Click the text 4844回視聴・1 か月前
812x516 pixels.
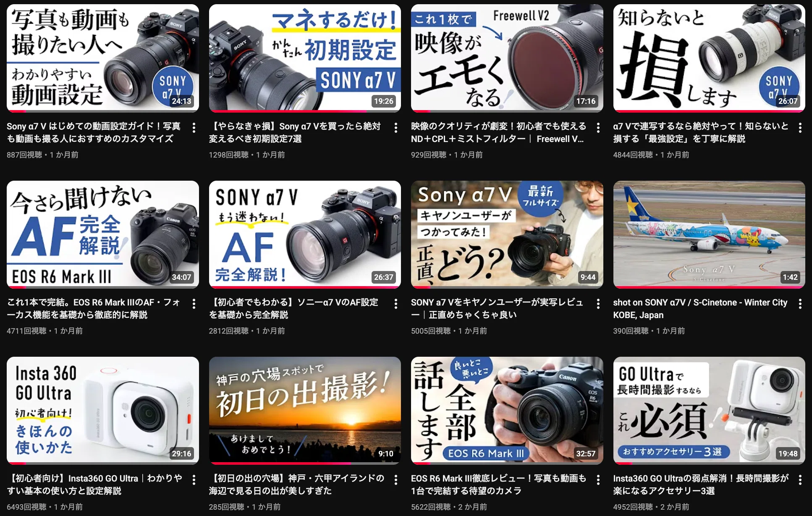coord(651,155)
